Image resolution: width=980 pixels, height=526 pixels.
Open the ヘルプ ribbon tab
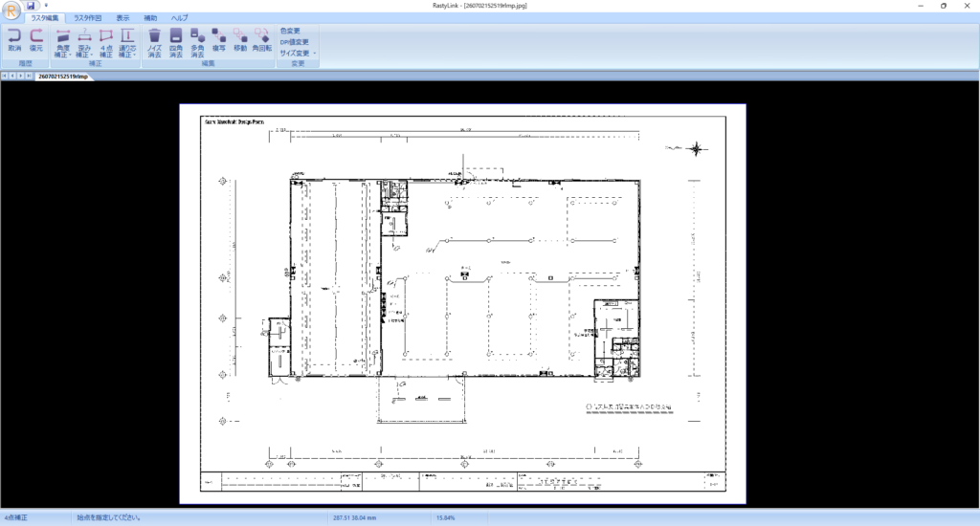(x=179, y=18)
